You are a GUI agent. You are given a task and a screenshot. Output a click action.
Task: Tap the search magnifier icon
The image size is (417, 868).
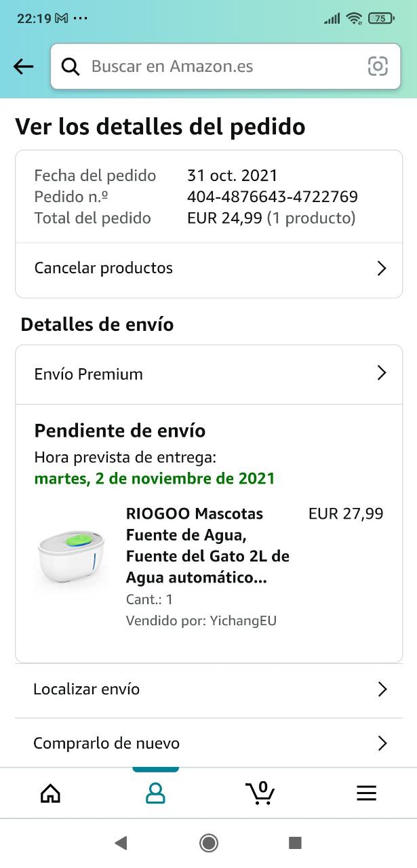[71, 66]
